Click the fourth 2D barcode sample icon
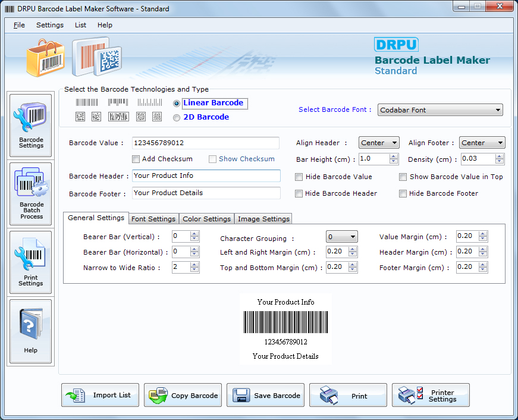 click(141, 117)
